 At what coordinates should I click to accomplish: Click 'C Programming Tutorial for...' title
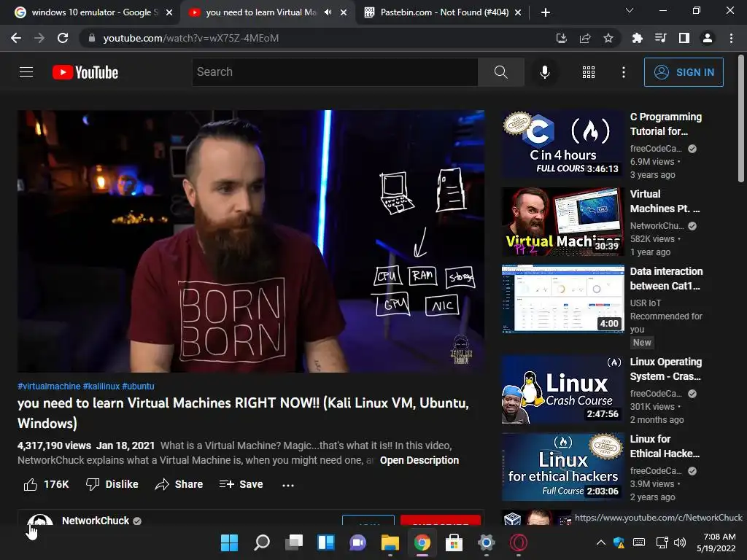coord(665,124)
